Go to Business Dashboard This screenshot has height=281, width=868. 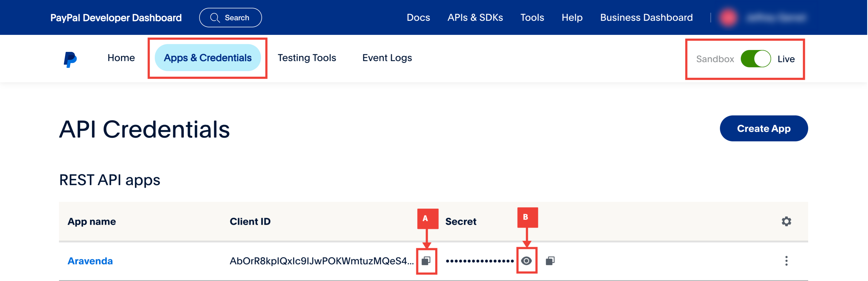pos(646,18)
